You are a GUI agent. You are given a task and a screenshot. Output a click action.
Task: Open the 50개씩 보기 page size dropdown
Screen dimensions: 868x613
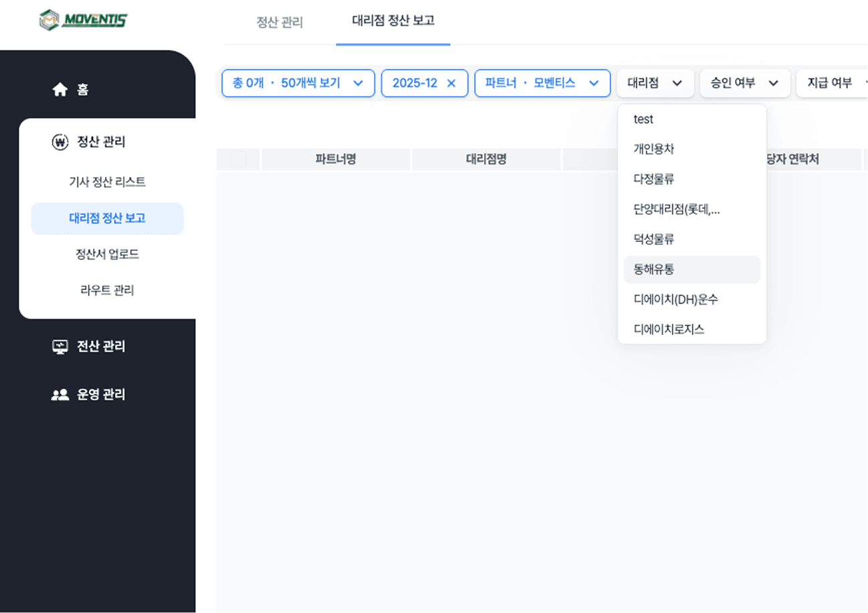pyautogui.click(x=298, y=83)
